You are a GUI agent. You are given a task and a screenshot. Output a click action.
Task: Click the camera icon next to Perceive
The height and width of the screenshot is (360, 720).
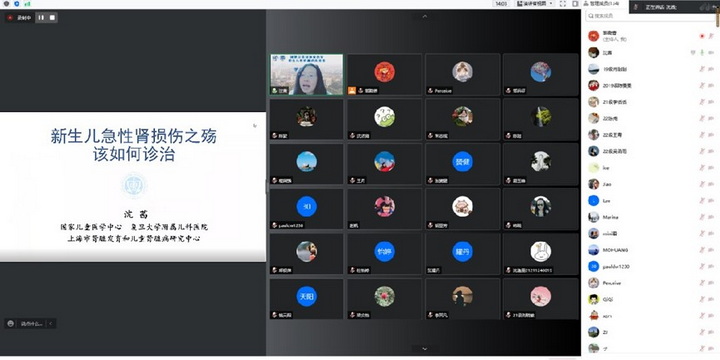coord(711,283)
